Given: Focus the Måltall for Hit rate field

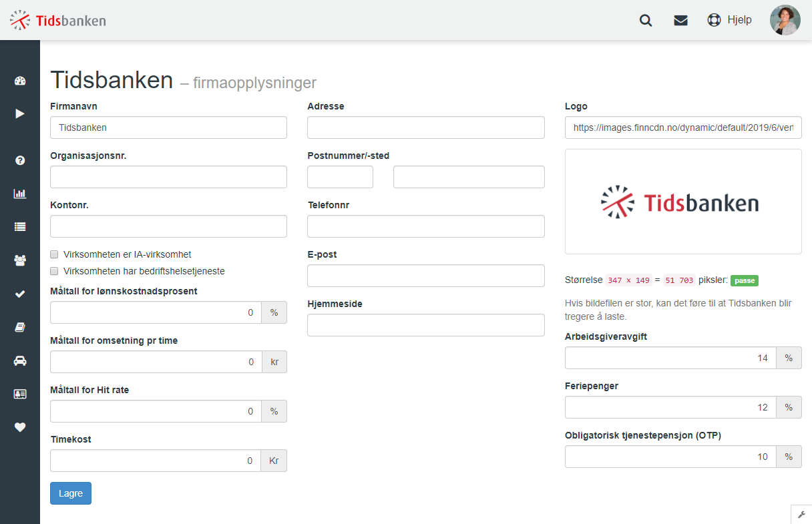Looking at the screenshot, I should click(x=156, y=411).
